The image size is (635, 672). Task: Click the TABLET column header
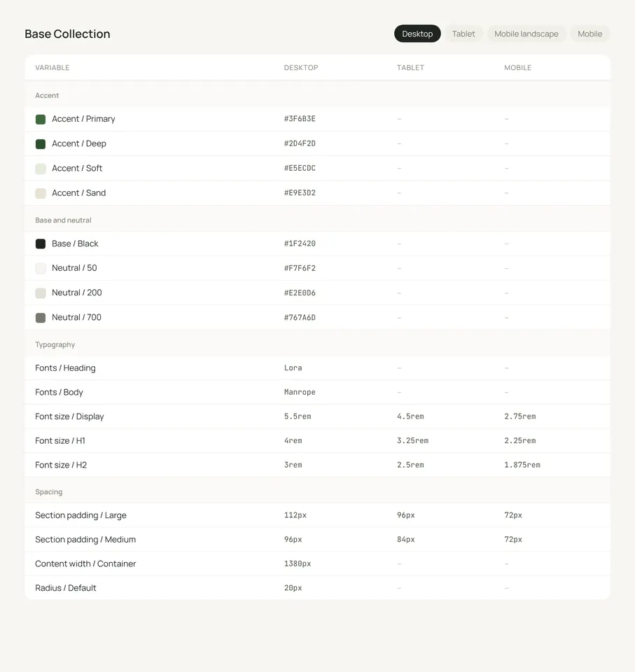[x=410, y=68]
